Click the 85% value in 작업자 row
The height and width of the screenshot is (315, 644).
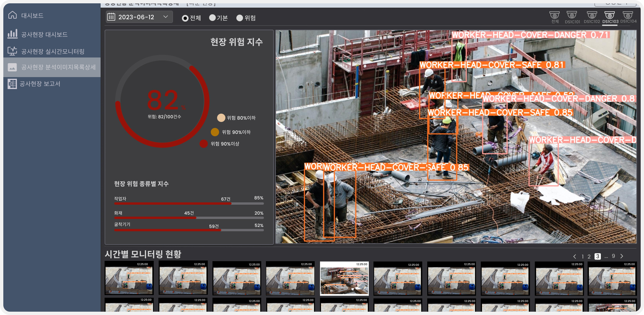pos(259,198)
